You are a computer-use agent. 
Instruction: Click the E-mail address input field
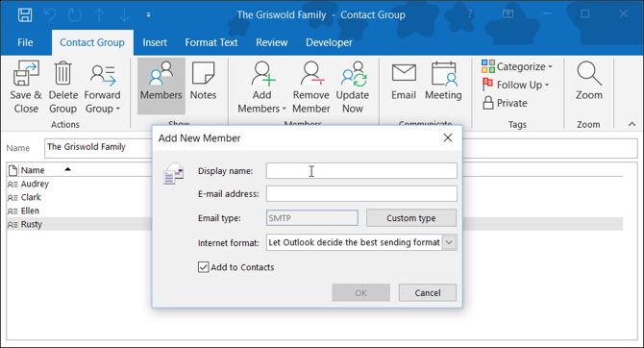pyautogui.click(x=361, y=194)
